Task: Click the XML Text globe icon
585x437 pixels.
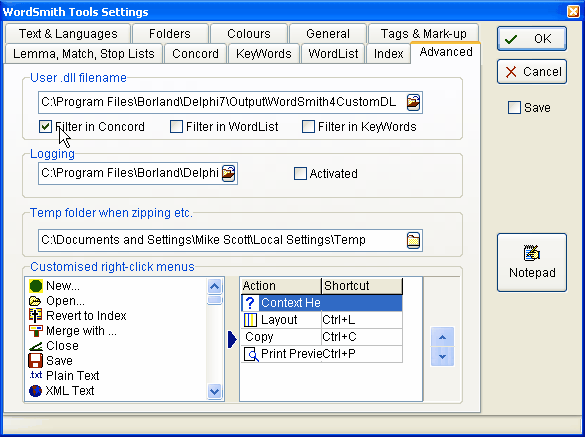Action: (35, 391)
